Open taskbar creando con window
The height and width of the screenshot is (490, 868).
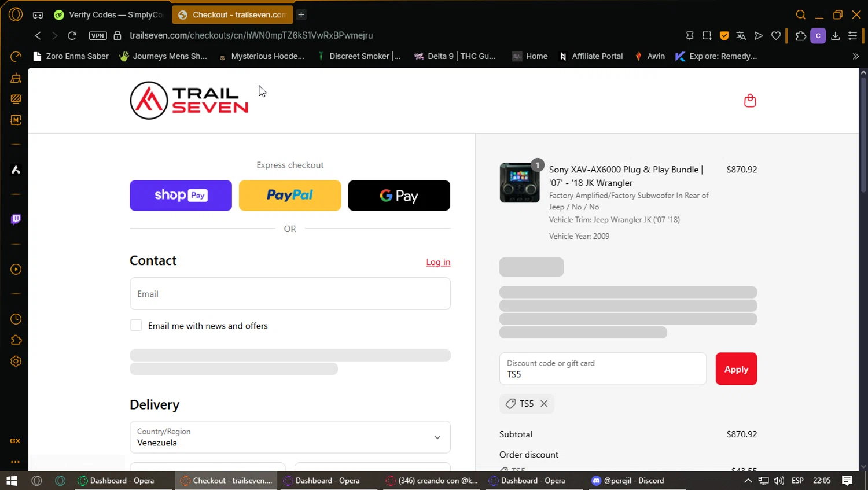click(432, 481)
